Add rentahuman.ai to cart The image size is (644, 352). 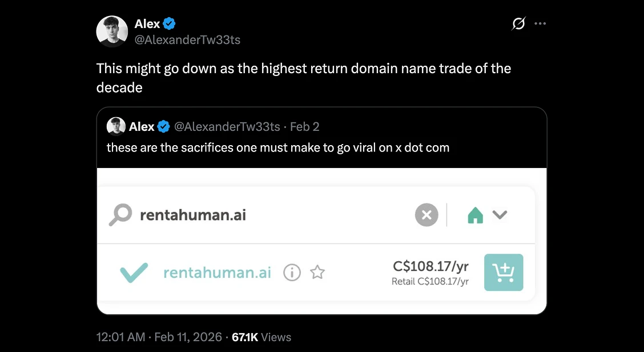coord(504,273)
